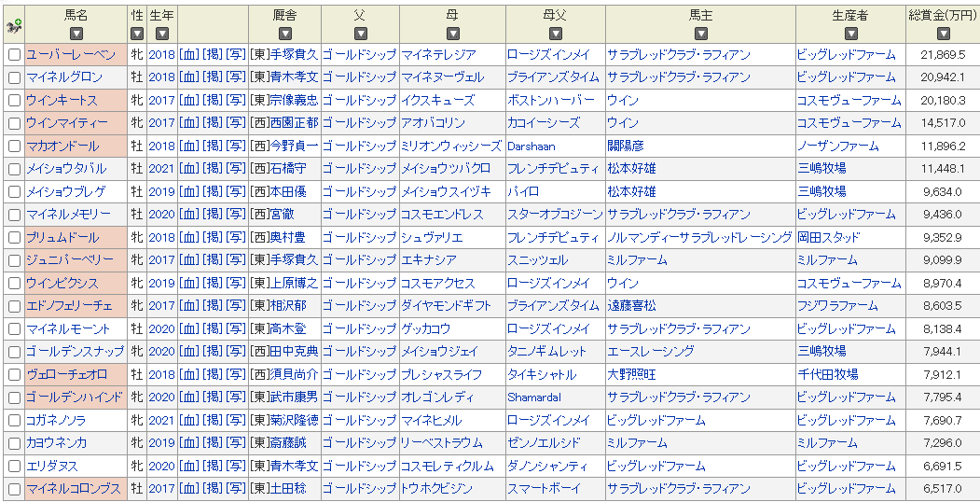Open [写] photo link for ヴェローチェオロ
Viewport: 980px width, 502px height.
[236, 374]
